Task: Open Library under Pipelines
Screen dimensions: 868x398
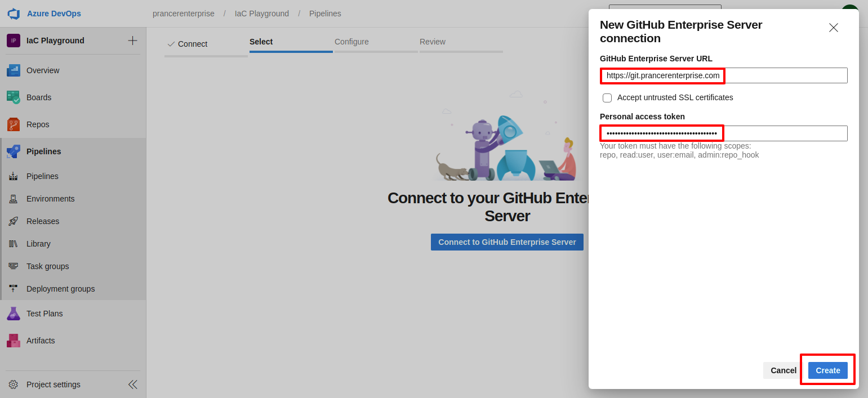Action: (x=38, y=244)
